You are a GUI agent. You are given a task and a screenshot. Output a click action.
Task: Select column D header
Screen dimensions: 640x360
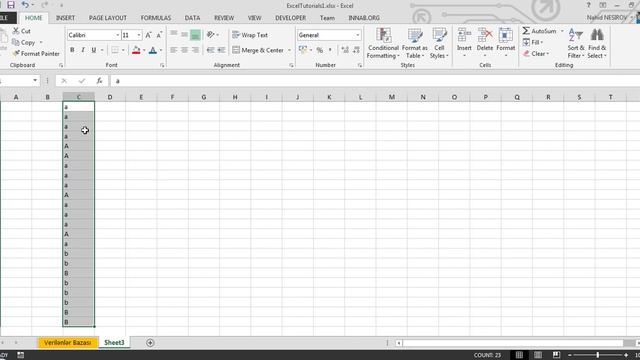tap(110, 97)
